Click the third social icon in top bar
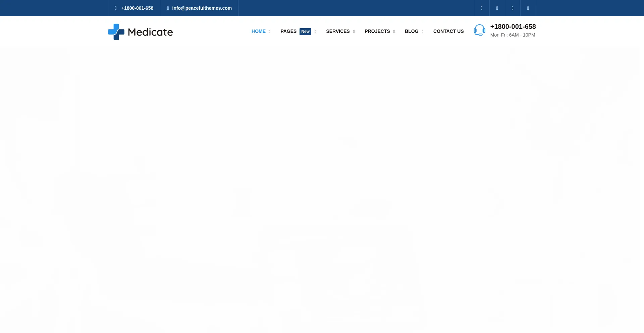 coord(513,8)
